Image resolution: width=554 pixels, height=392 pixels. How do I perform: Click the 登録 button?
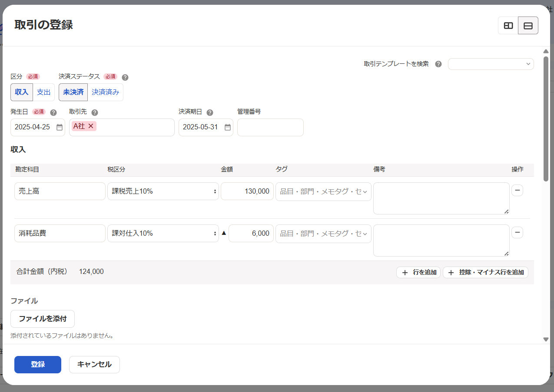pyautogui.click(x=38, y=365)
